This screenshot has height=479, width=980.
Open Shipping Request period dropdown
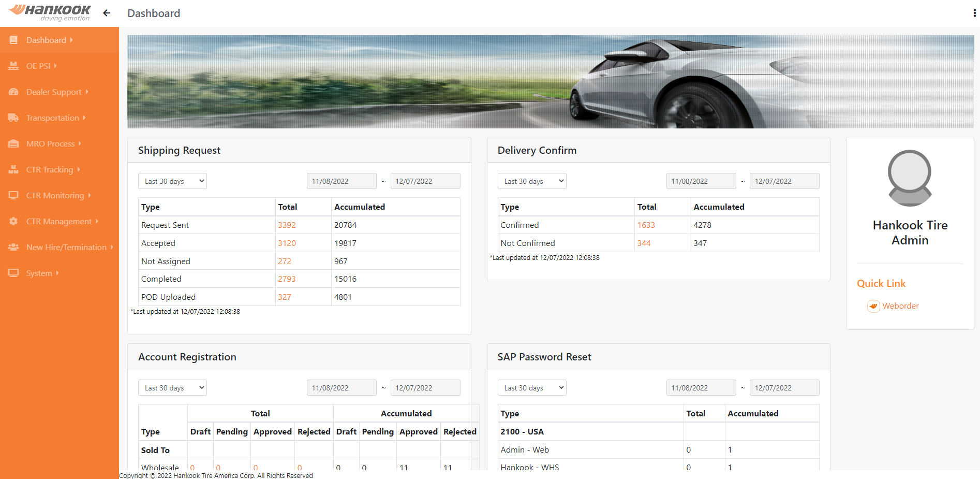(x=172, y=181)
